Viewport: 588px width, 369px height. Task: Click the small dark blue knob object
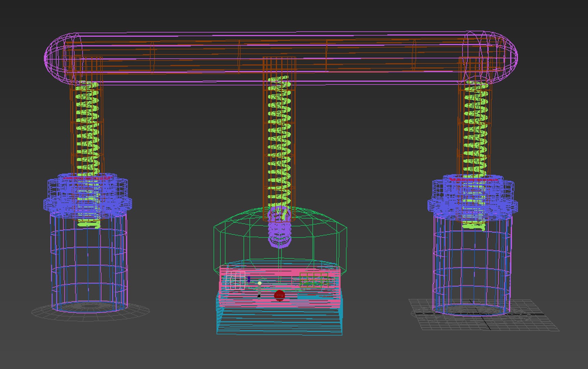click(249, 279)
